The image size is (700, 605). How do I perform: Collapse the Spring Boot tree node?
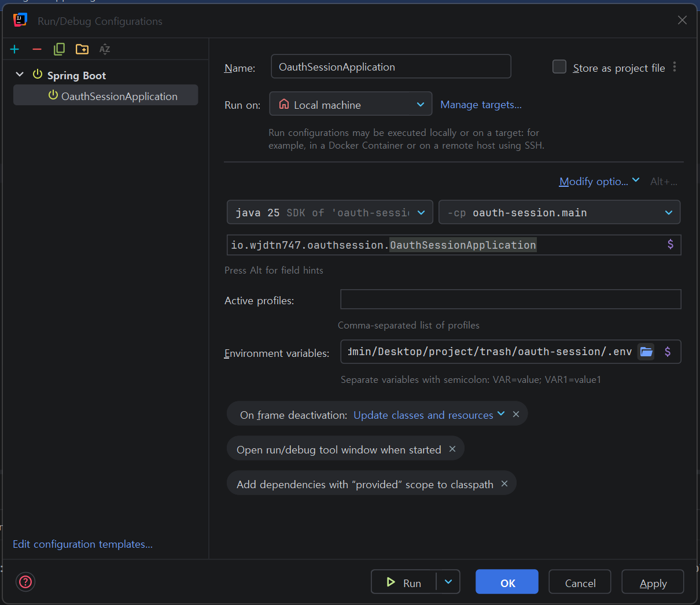[x=20, y=75]
